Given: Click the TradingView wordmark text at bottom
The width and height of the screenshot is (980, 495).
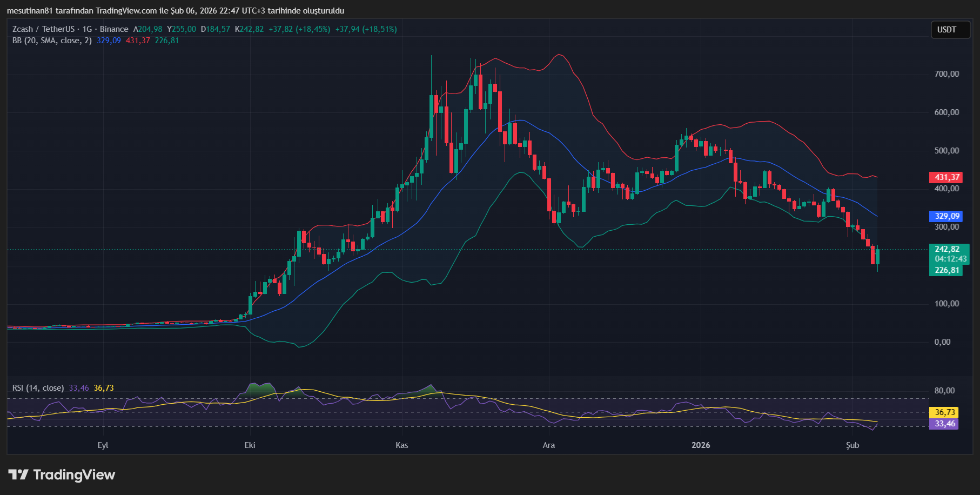Looking at the screenshot, I should coord(74,474).
